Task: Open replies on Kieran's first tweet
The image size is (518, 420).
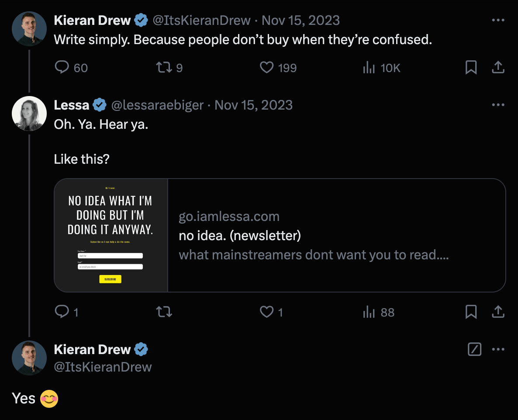Action: [71, 67]
